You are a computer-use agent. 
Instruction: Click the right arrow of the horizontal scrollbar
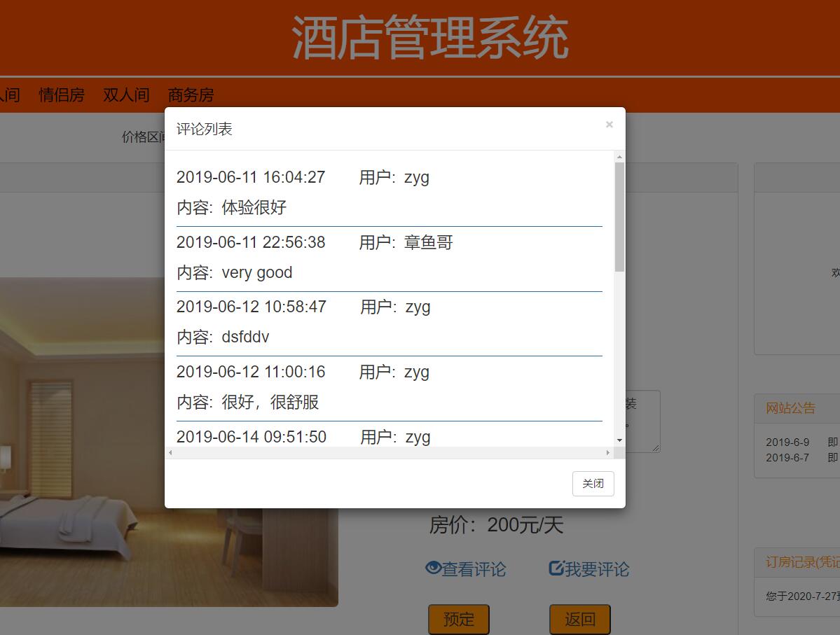tap(607, 453)
